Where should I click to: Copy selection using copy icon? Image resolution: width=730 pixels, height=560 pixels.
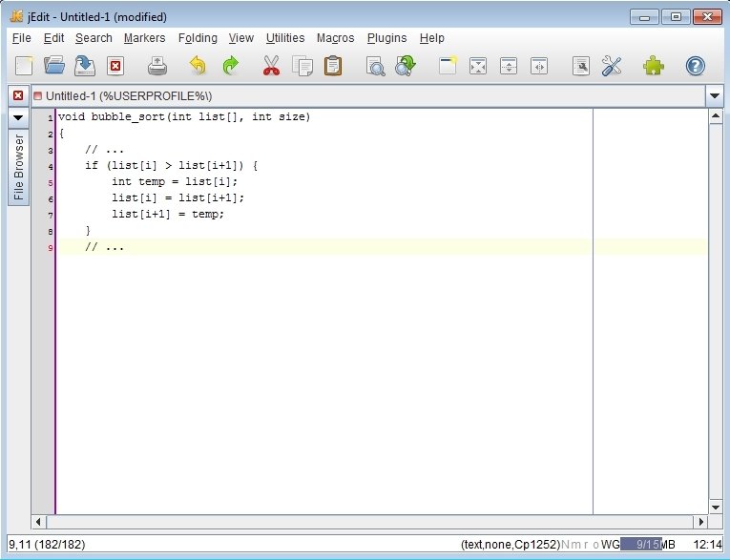(302, 66)
